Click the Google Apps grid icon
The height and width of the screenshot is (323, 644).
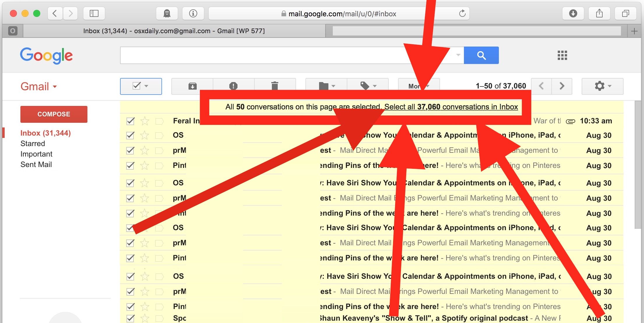[562, 55]
